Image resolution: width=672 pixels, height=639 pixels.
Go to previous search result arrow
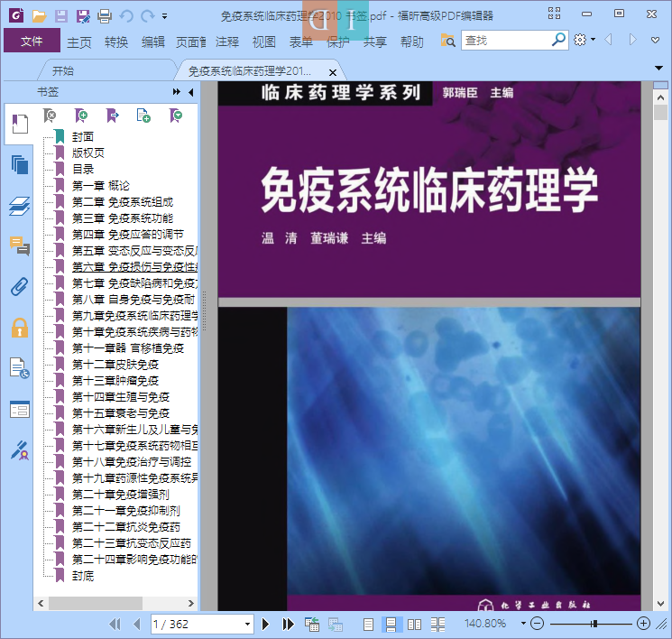click(608, 40)
